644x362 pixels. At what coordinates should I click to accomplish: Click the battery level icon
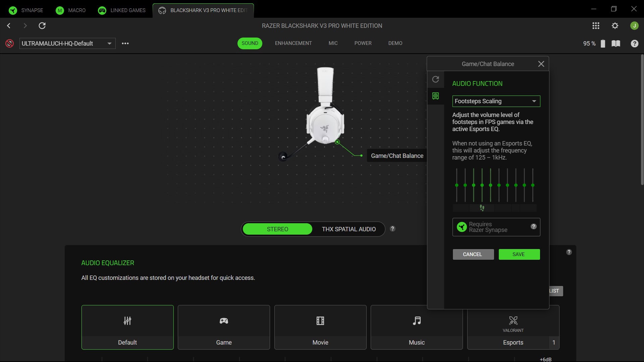[x=603, y=44]
